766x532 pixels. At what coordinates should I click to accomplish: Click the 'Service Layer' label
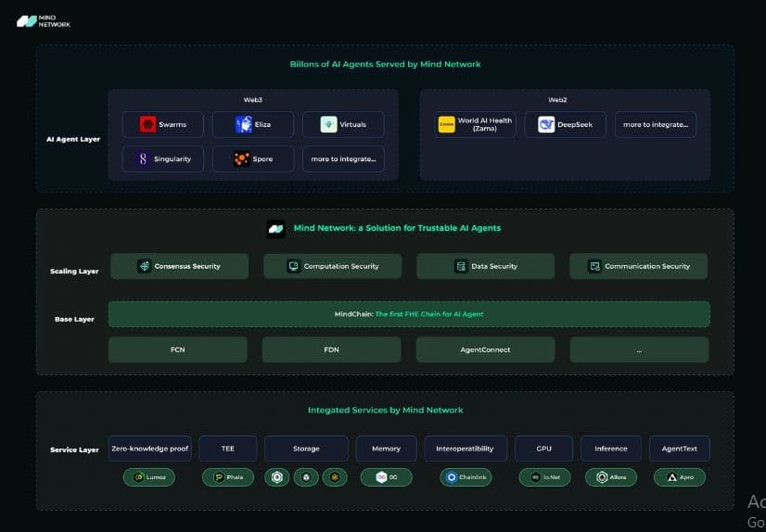pos(74,450)
